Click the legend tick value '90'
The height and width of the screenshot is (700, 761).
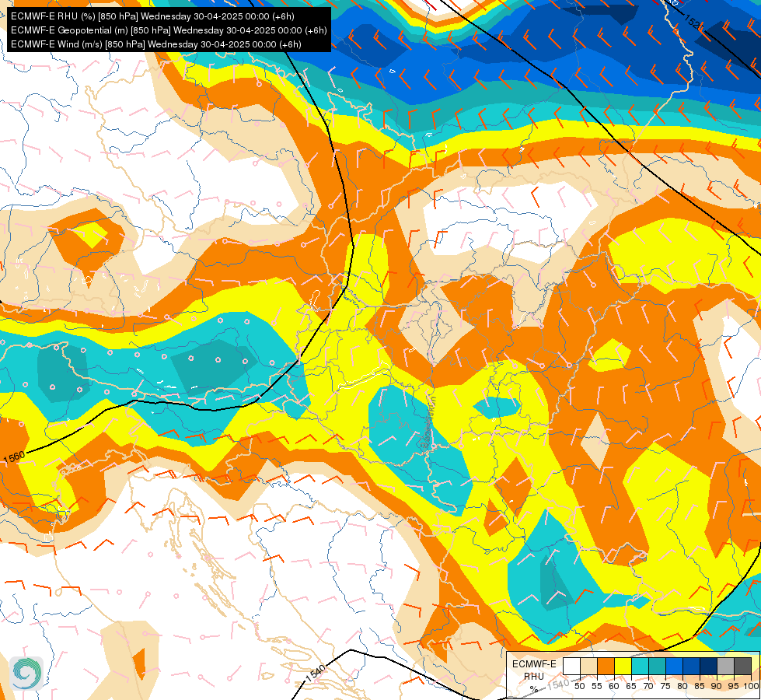click(717, 686)
